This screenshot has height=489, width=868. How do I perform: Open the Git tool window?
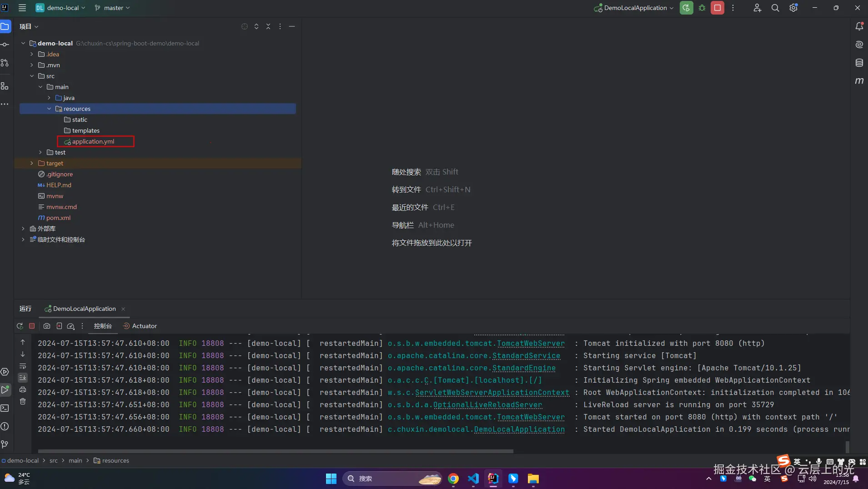point(5,444)
